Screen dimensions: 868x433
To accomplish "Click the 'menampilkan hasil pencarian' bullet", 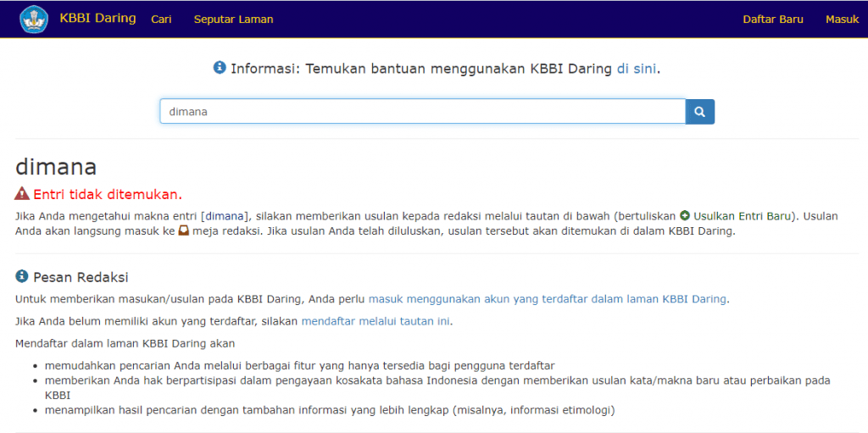I will pos(330,410).
